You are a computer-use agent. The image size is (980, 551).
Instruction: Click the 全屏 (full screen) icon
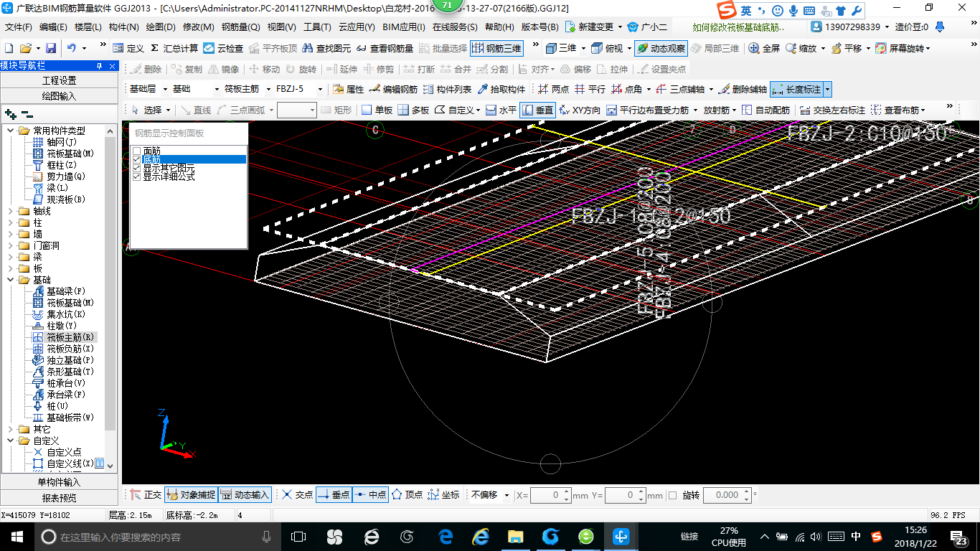764,48
